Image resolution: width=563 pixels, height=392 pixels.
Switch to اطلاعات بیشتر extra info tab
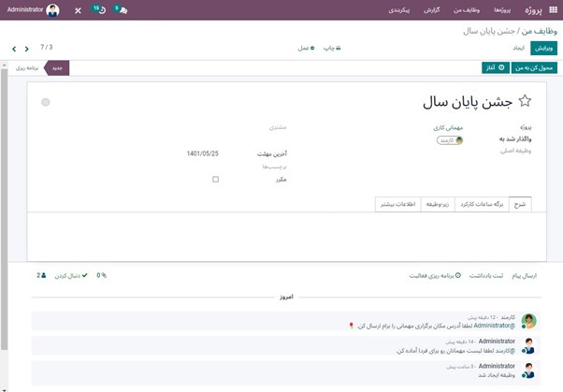tap(397, 205)
